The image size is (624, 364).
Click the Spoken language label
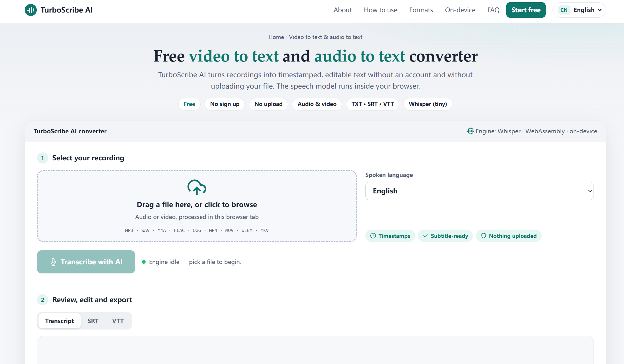pyautogui.click(x=389, y=175)
